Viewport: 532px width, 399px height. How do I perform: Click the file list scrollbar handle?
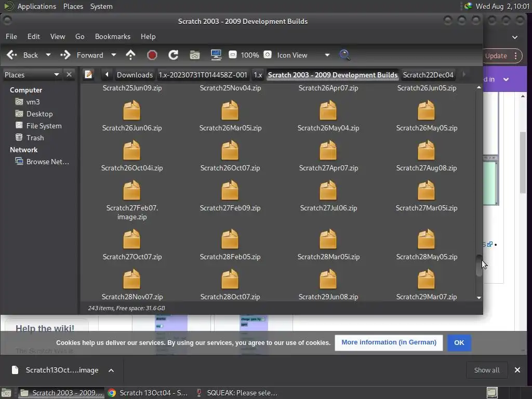478,265
